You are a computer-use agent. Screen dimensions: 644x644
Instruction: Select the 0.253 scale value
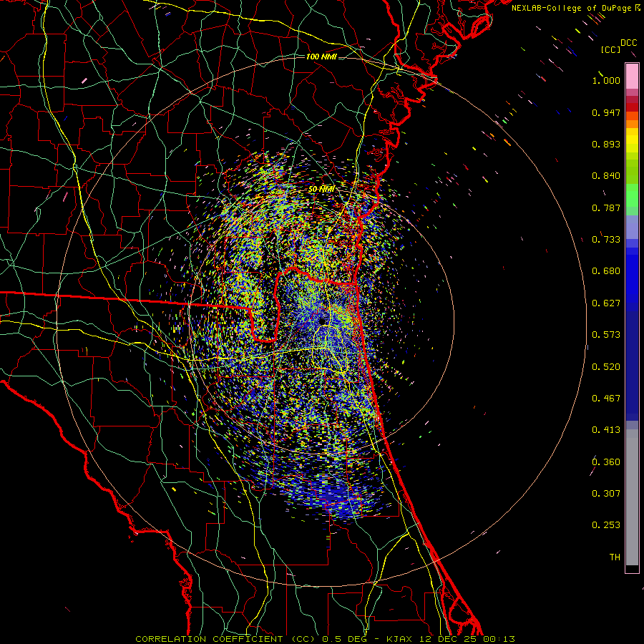(606, 525)
